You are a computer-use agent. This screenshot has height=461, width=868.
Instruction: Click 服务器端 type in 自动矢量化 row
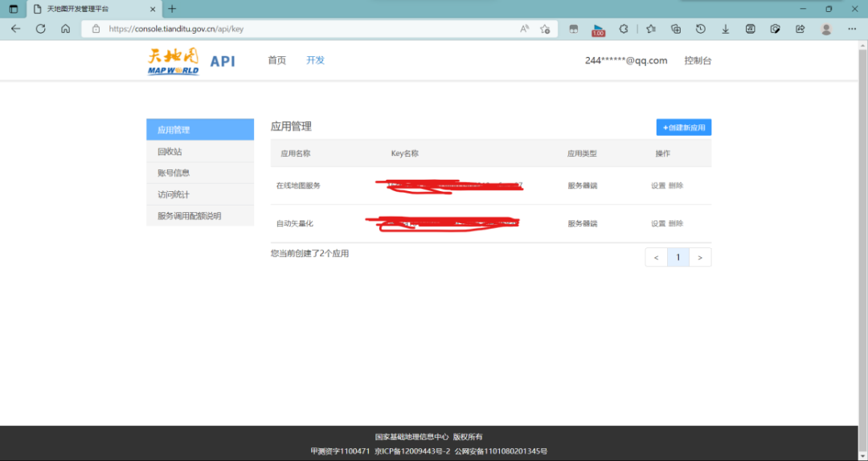pos(583,223)
